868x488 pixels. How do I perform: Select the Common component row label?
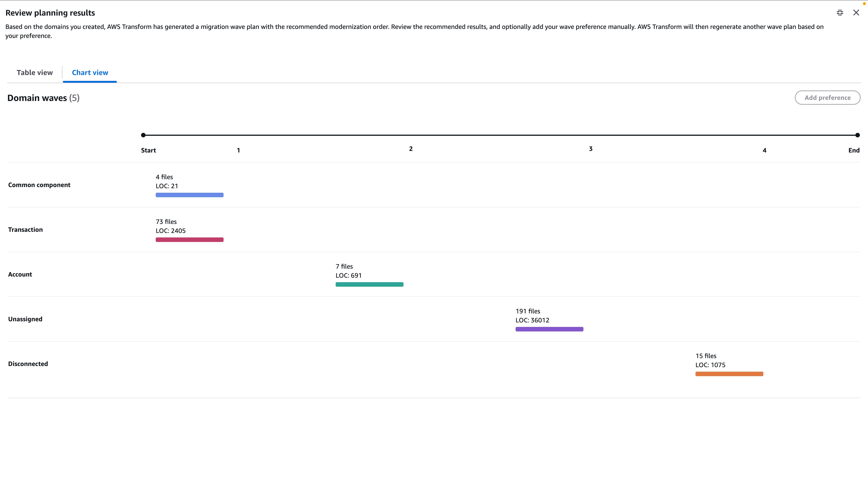coord(39,185)
